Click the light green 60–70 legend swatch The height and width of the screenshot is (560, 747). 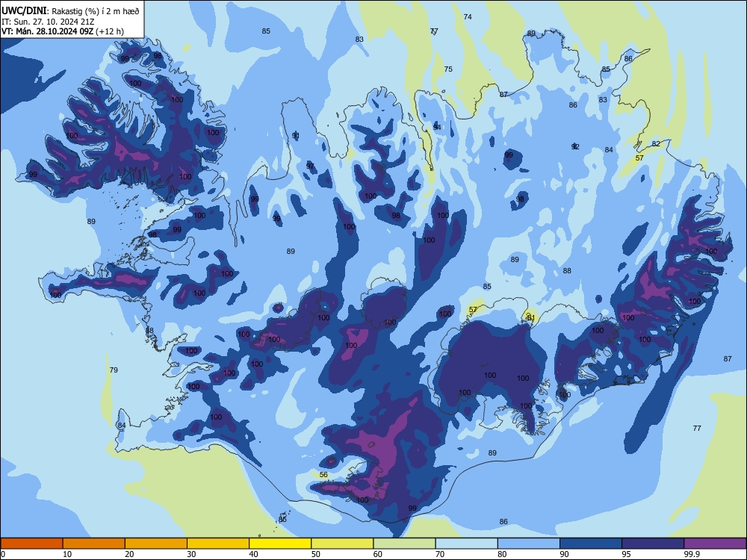click(x=404, y=544)
